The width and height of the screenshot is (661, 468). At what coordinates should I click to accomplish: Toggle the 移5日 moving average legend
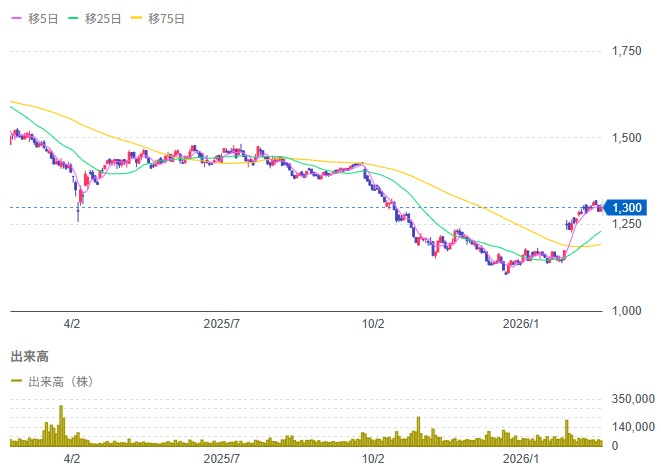point(34,18)
